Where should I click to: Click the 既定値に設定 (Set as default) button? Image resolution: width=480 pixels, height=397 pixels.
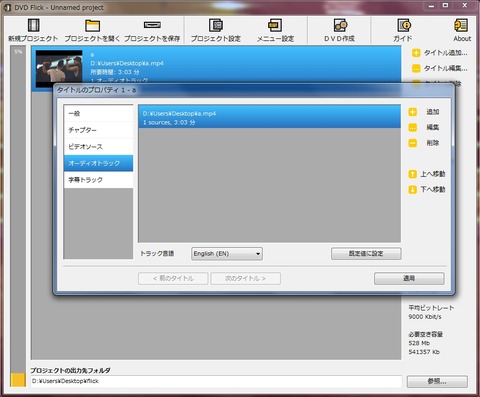click(x=366, y=254)
